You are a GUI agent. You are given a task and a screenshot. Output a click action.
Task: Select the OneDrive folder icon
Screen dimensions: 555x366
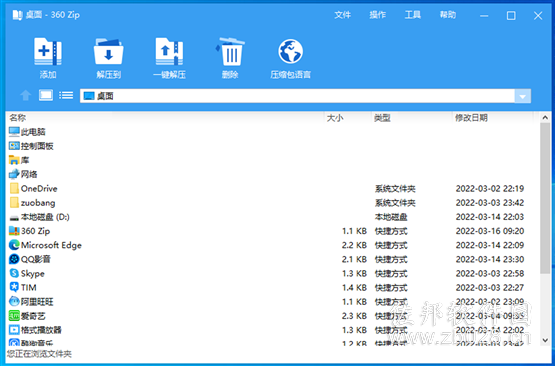[14, 188]
